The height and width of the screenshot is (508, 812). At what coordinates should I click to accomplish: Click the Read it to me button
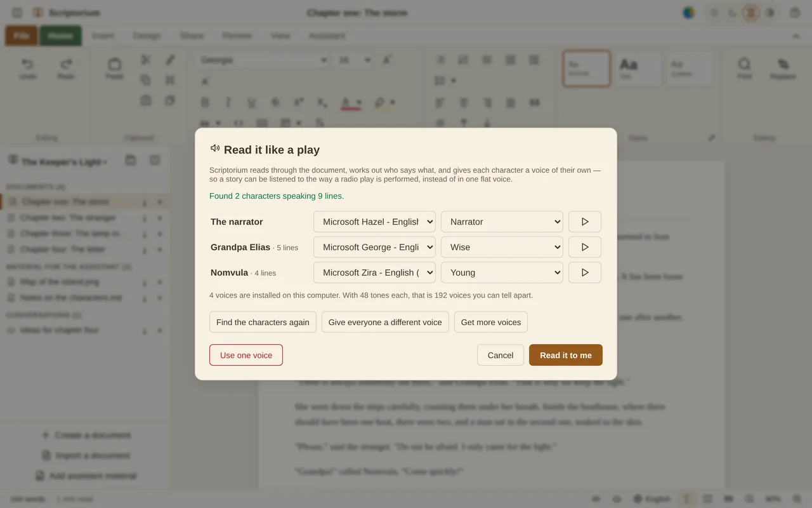566,355
